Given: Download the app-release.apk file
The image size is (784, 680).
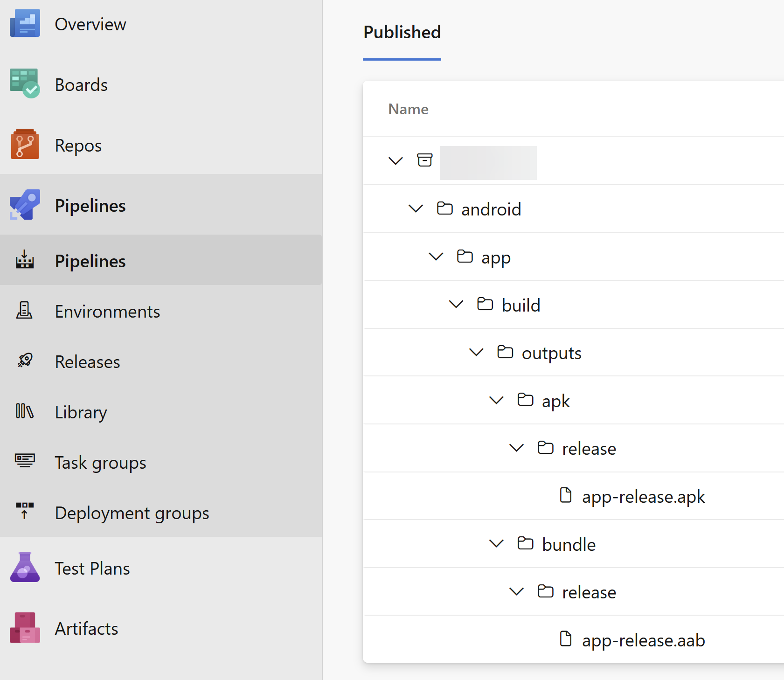Looking at the screenshot, I should pos(643,497).
